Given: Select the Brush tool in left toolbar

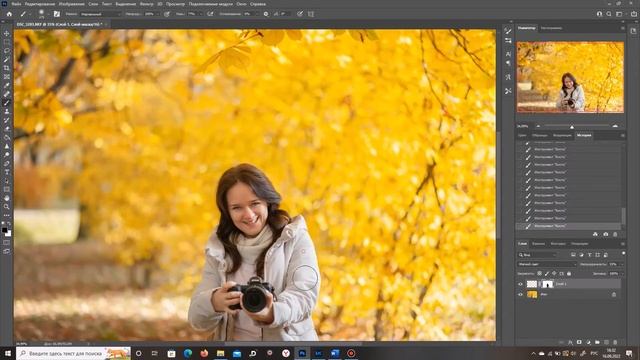Looking at the screenshot, I should [x=7, y=103].
